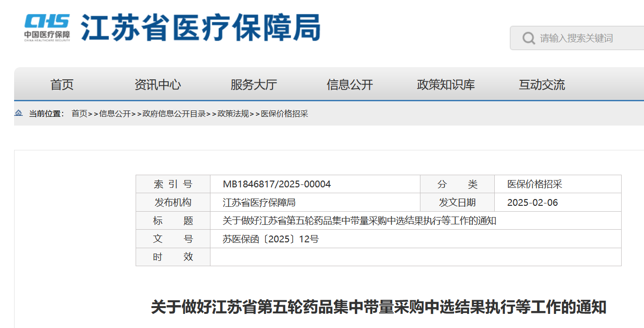The image size is (644, 328).
Task: Click the 标 题 label cell
Action: (x=173, y=220)
